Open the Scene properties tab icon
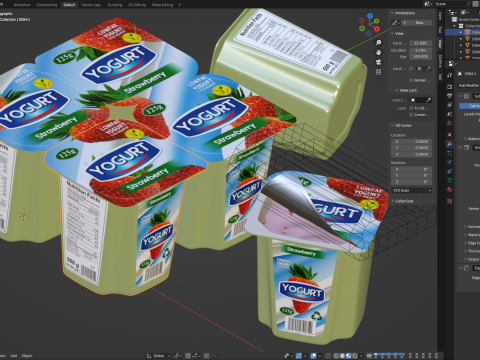The image size is (480, 360). pyautogui.click(x=449, y=114)
